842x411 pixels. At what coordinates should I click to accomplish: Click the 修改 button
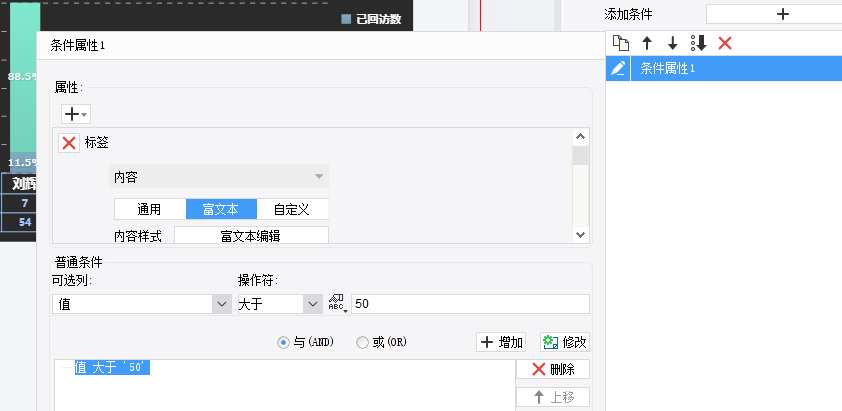coord(565,342)
